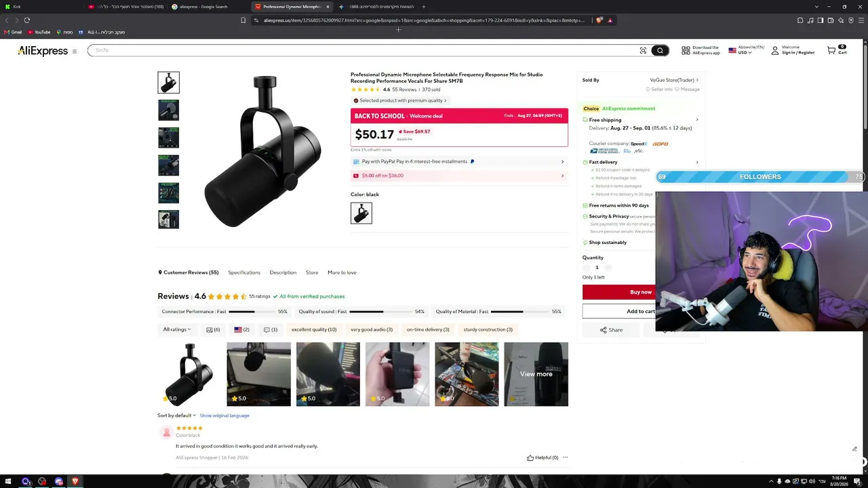Filter by excellent quality (10) tag

pyautogui.click(x=314, y=329)
